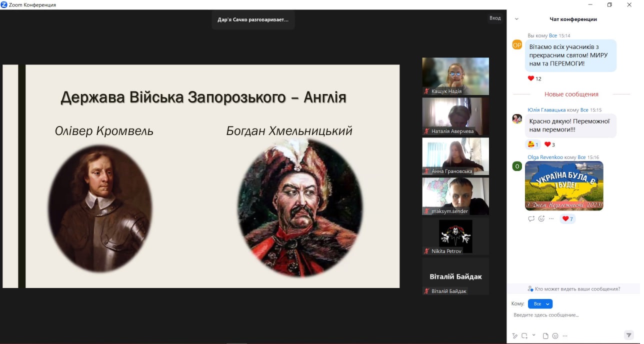Jump to 'Новые сообщения' divider
The height and width of the screenshot is (344, 644).
(571, 94)
